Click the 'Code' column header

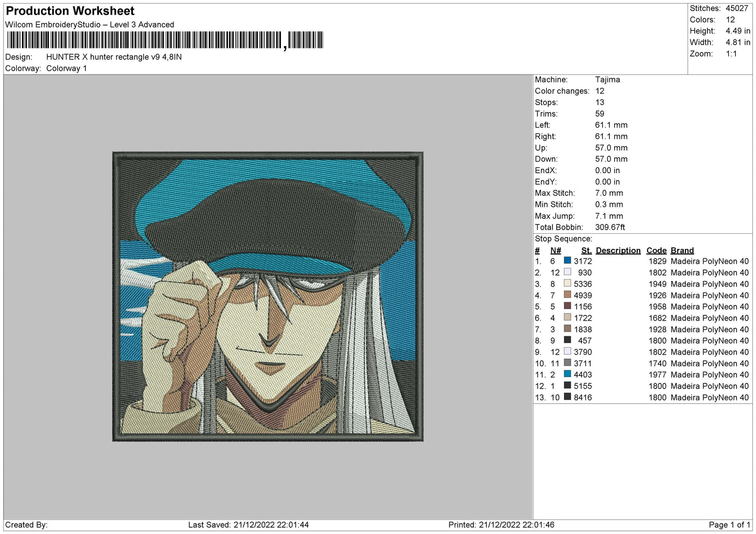[x=657, y=251]
